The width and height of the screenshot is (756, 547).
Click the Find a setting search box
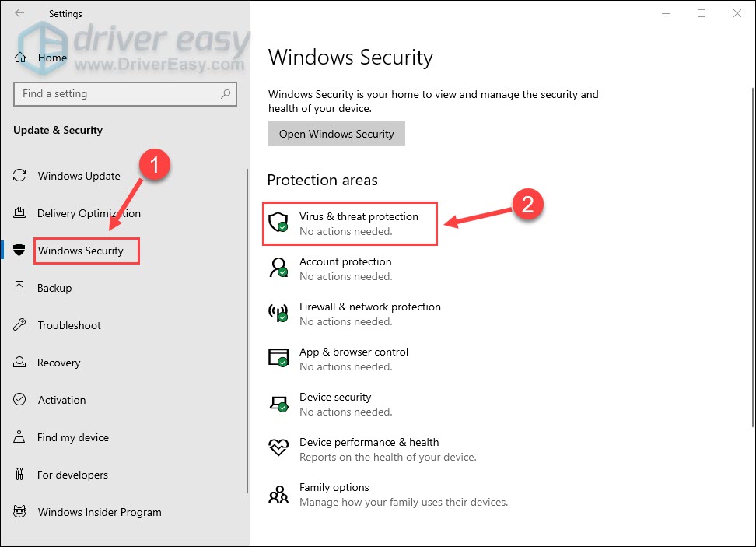(125, 93)
